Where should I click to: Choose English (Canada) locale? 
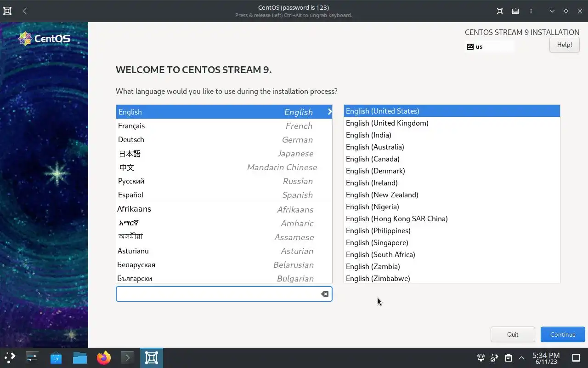(x=452, y=159)
